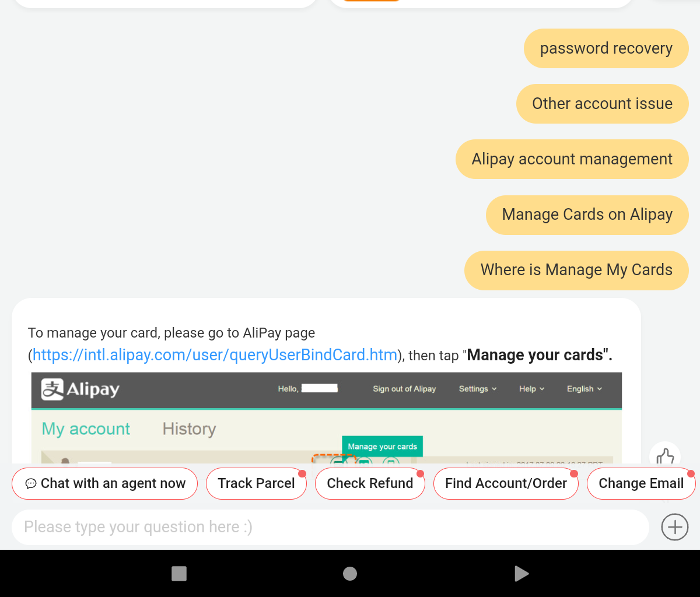Click the Manage your cards tooltip button
This screenshot has height=597, width=700.
[x=382, y=446]
